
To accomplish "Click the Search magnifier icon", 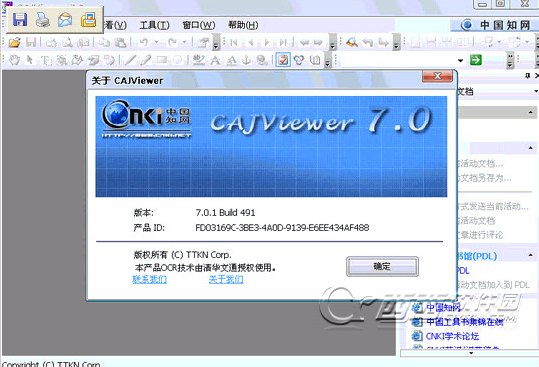I will click(352, 42).
